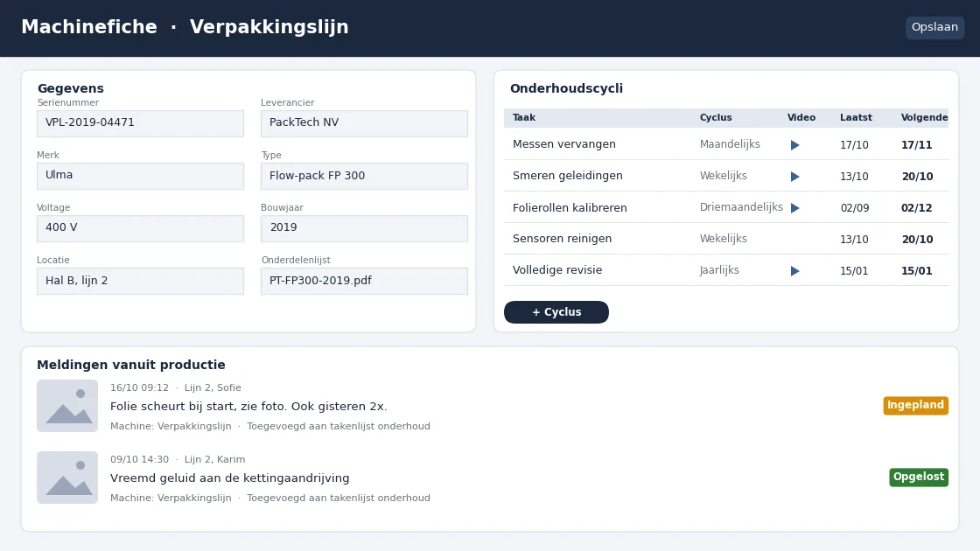
Task: Click the Taak column header
Action: point(524,117)
